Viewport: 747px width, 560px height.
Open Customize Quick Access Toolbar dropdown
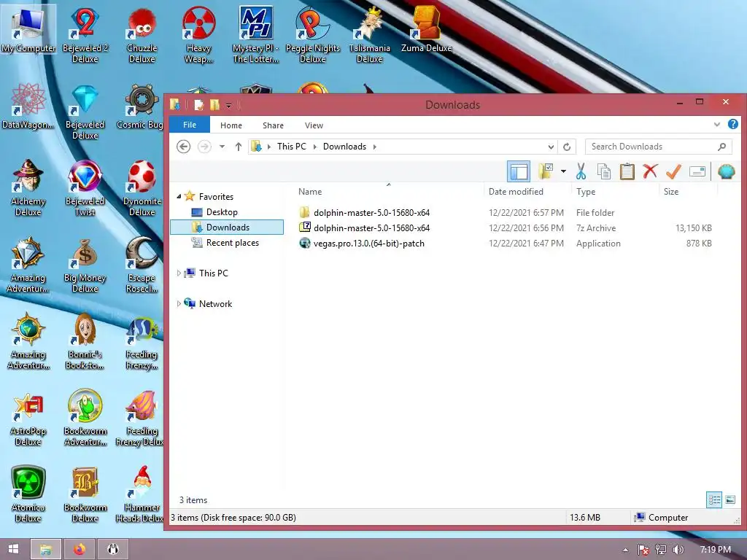click(228, 106)
